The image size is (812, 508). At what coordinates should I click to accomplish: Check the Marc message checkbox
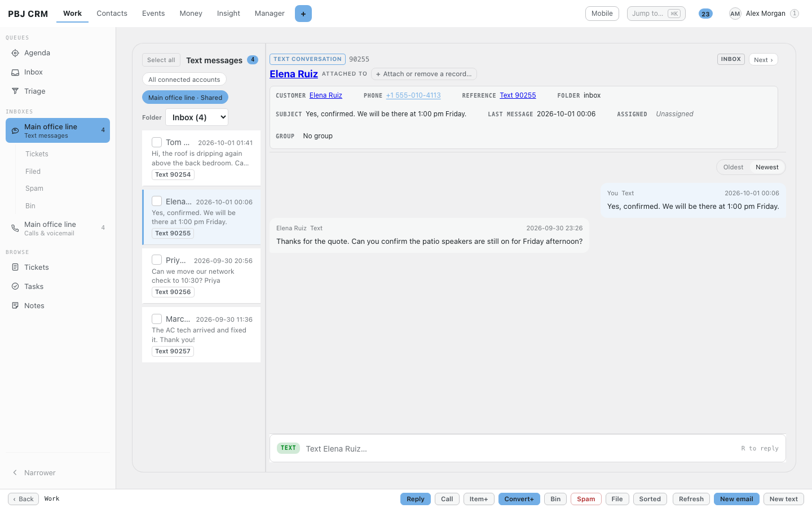point(157,319)
